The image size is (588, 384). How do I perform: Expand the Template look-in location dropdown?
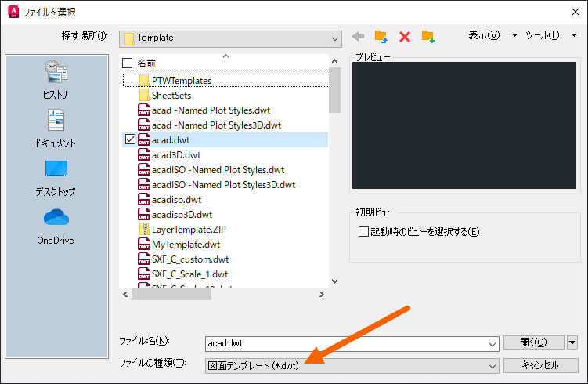click(335, 38)
